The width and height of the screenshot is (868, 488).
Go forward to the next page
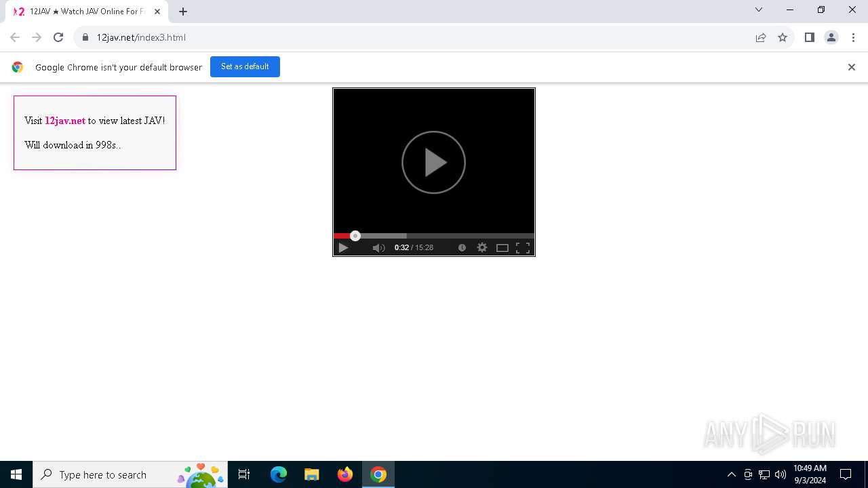point(37,37)
